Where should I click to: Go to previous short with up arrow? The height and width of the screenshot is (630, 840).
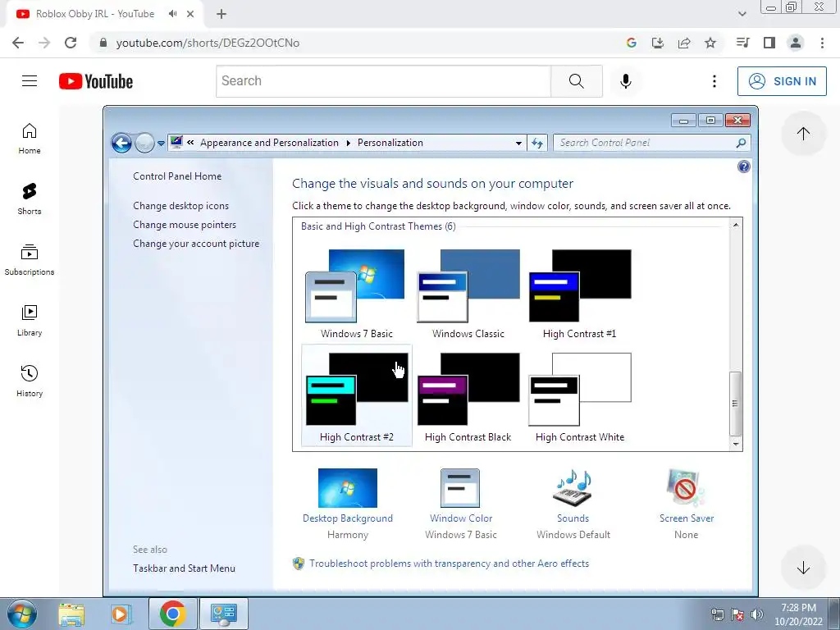803,134
